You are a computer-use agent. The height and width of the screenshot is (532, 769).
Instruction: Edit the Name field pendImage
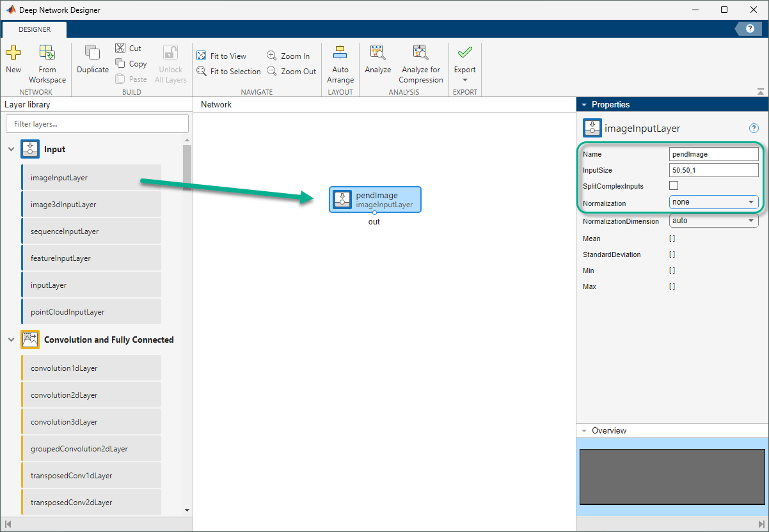click(x=713, y=154)
